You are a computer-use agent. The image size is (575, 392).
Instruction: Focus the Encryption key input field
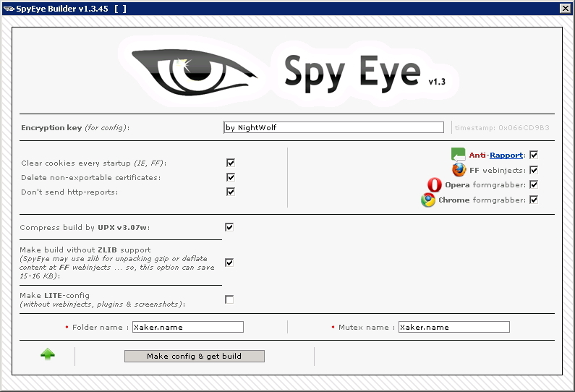click(x=333, y=127)
